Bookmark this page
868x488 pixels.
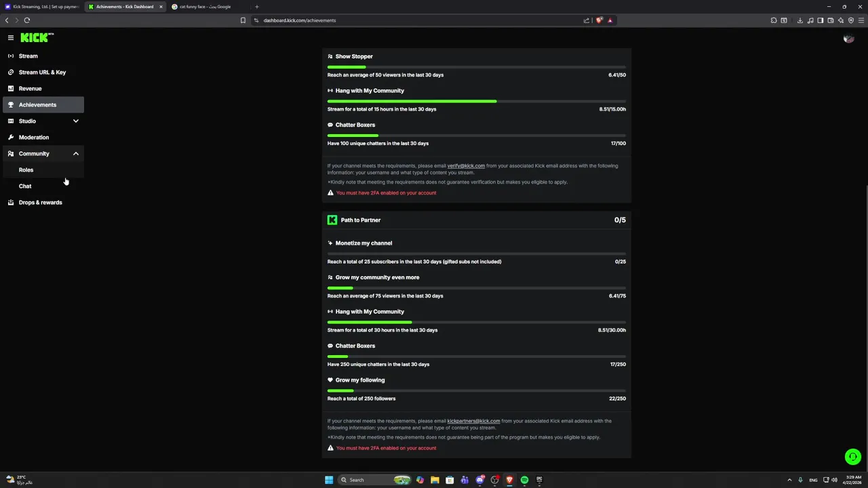[243, 20]
